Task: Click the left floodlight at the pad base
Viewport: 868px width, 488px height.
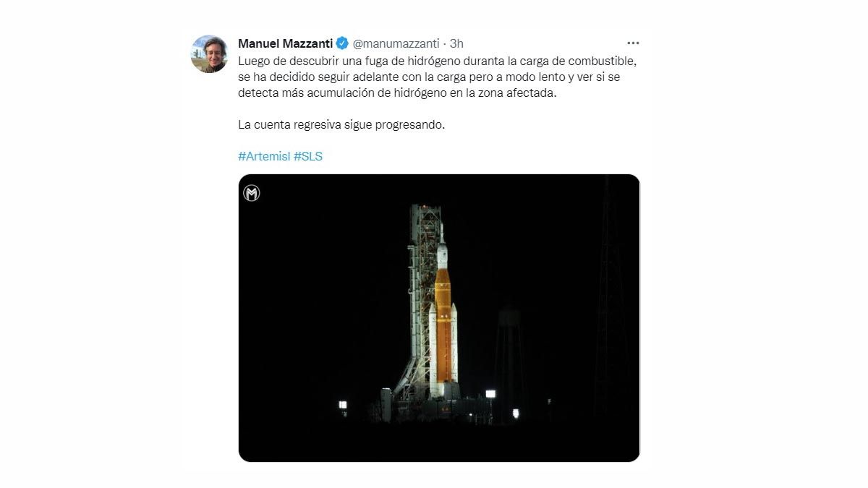Action: (x=343, y=405)
